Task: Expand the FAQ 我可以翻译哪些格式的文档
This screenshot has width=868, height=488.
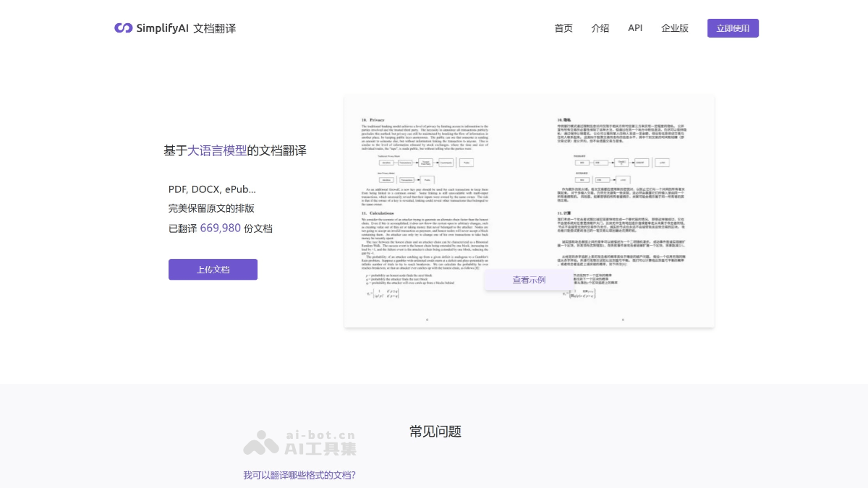Action: pyautogui.click(x=299, y=475)
